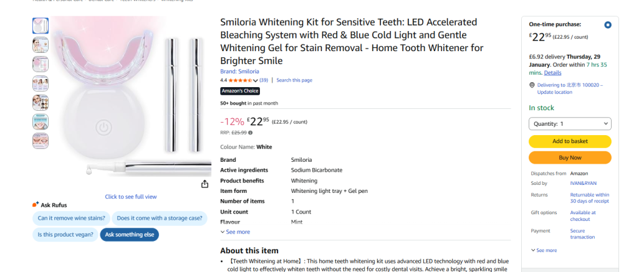Click the Ask Rufus sparkle icon

(36, 205)
